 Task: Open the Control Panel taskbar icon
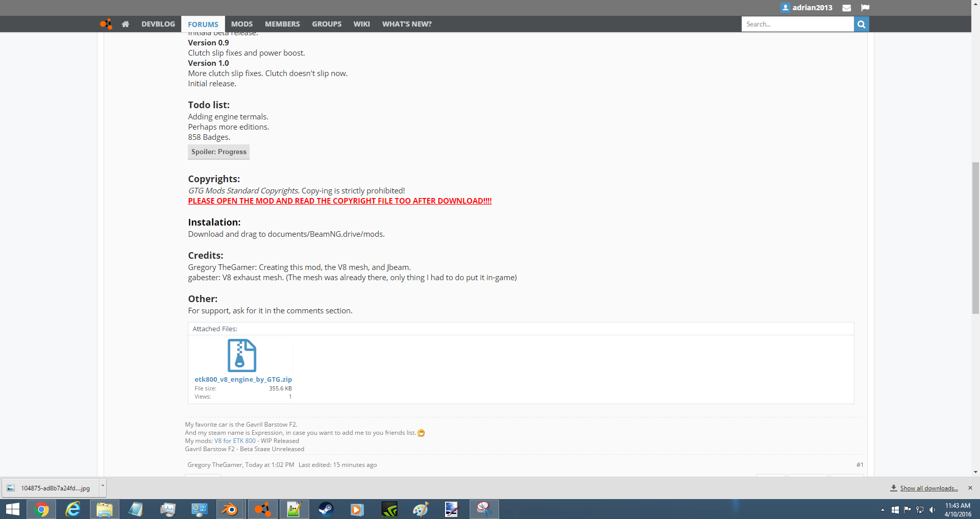tap(199, 509)
